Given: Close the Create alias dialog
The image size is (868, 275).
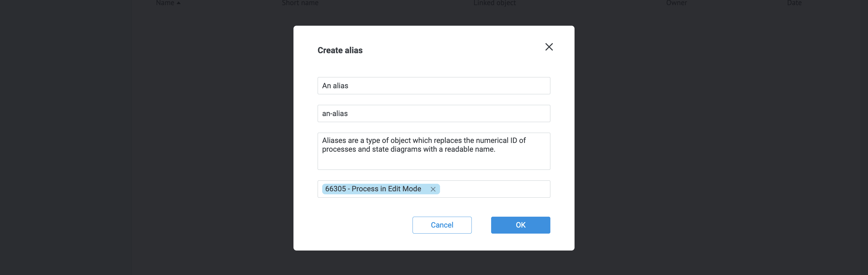Looking at the screenshot, I should pos(549,47).
